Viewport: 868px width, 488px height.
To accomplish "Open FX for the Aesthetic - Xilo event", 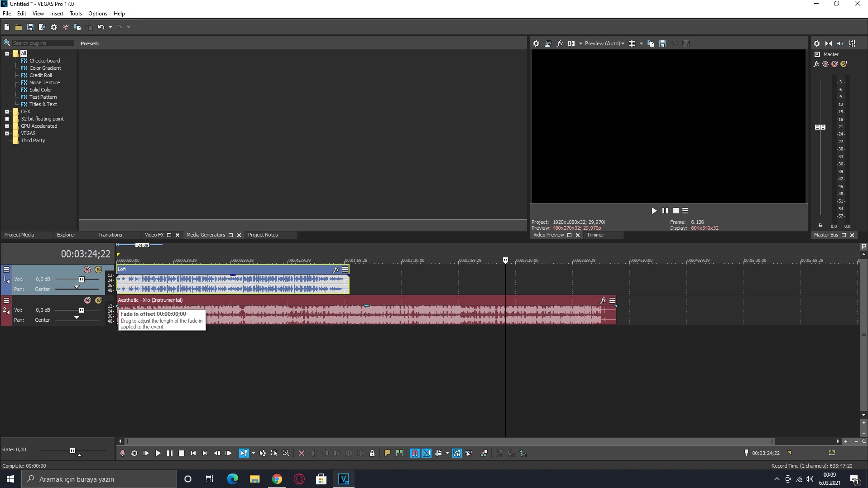I will 603,300.
